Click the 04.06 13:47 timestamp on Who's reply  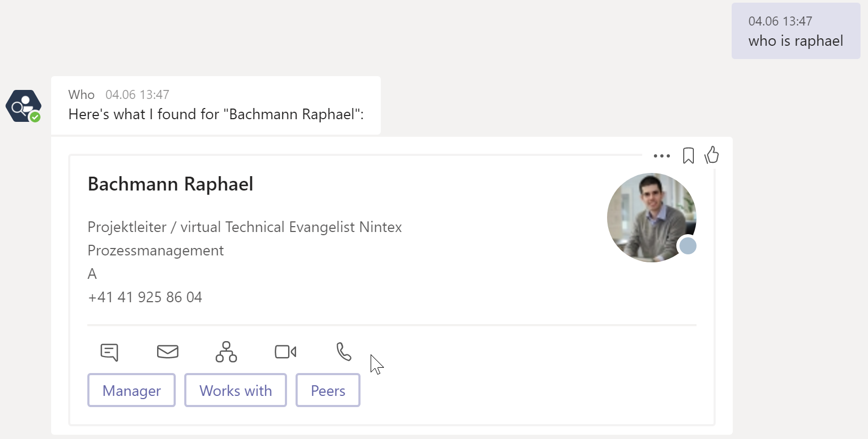pyautogui.click(x=137, y=95)
